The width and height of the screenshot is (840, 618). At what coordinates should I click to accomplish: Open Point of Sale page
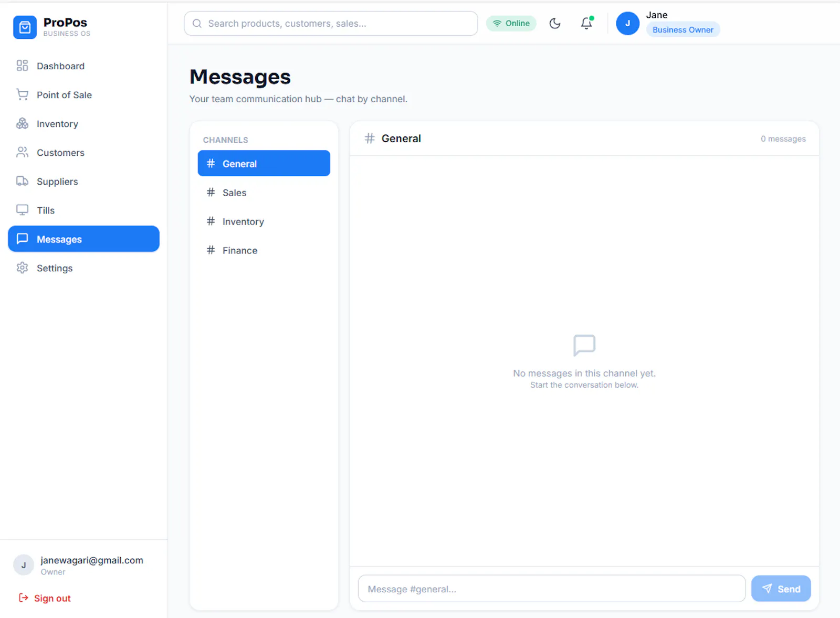coord(83,94)
